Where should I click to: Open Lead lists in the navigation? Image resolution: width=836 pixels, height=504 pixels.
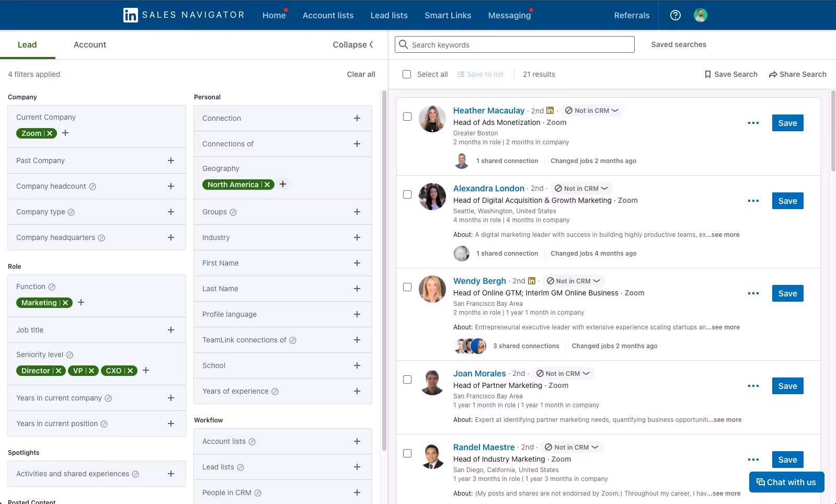[389, 15]
